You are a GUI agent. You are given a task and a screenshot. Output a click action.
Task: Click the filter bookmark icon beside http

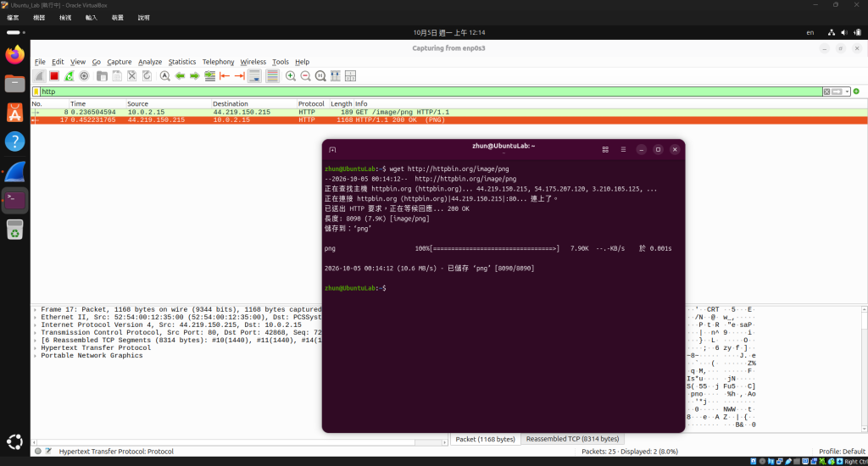[36, 92]
